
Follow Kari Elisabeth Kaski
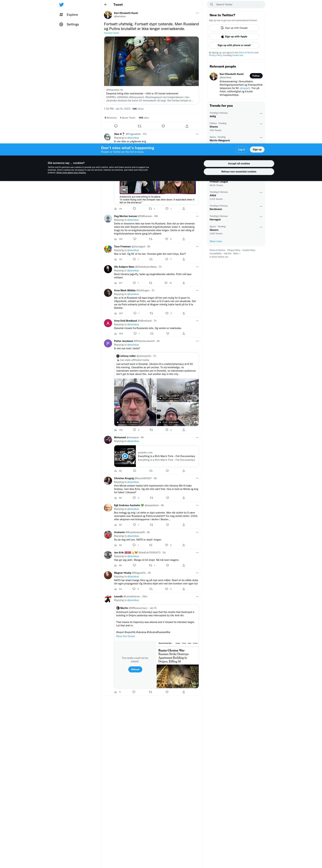(x=256, y=76)
